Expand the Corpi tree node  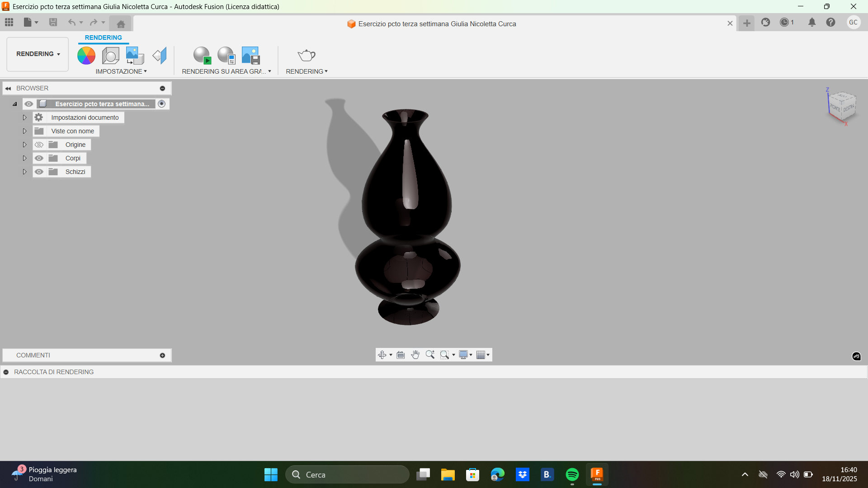click(x=24, y=158)
